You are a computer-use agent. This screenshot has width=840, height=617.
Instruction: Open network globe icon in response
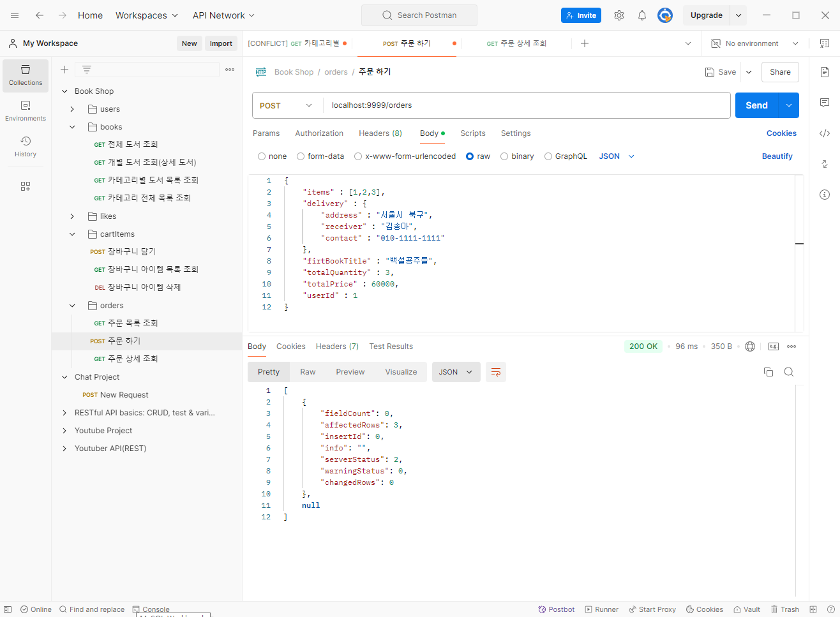[x=750, y=346]
